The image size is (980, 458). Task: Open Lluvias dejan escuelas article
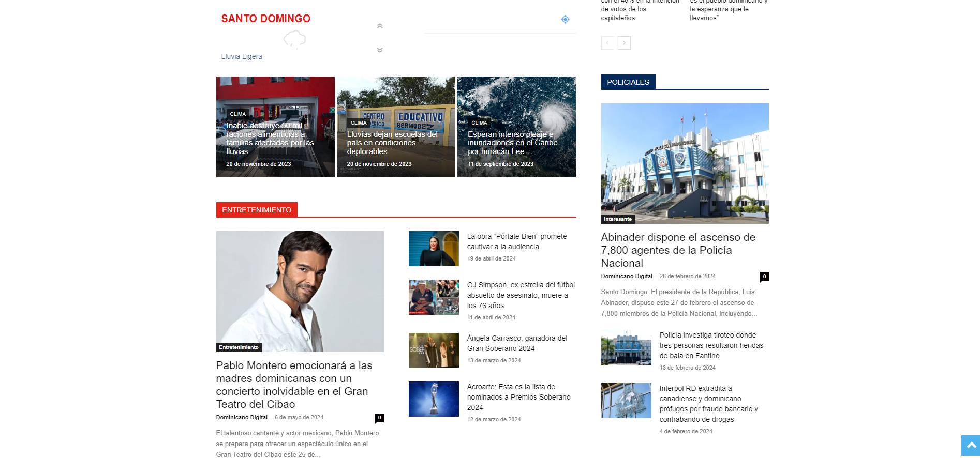(392, 143)
